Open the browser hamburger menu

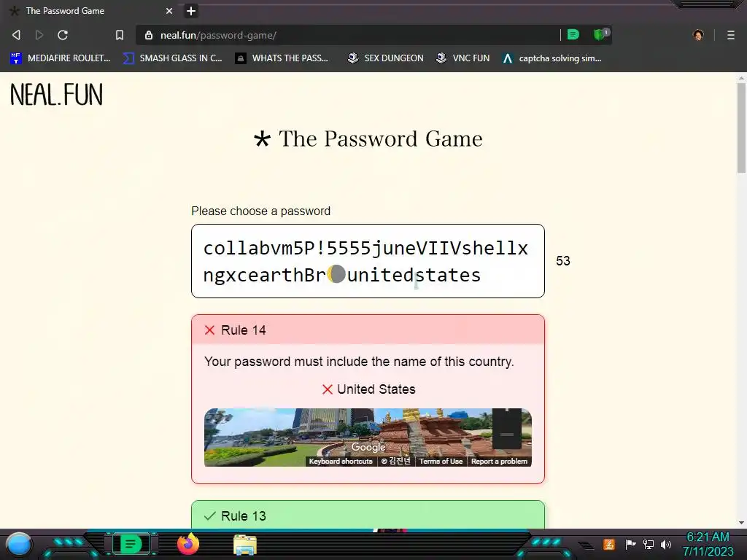(730, 35)
